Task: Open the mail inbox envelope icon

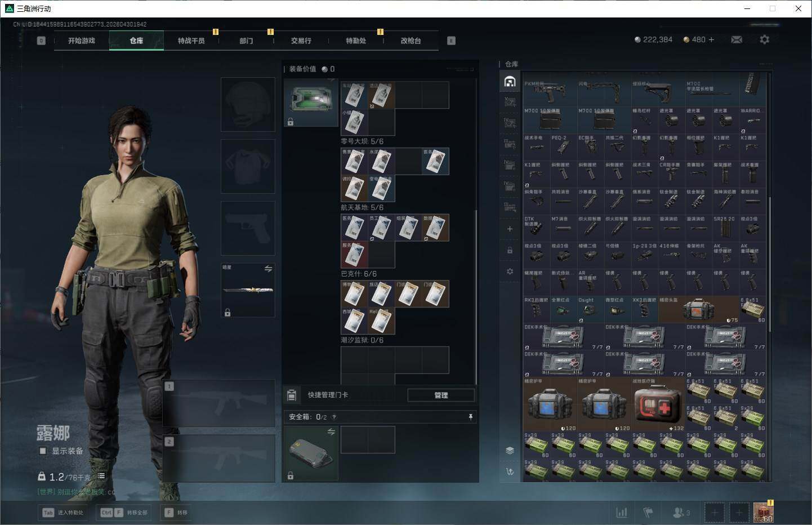Action: [737, 39]
